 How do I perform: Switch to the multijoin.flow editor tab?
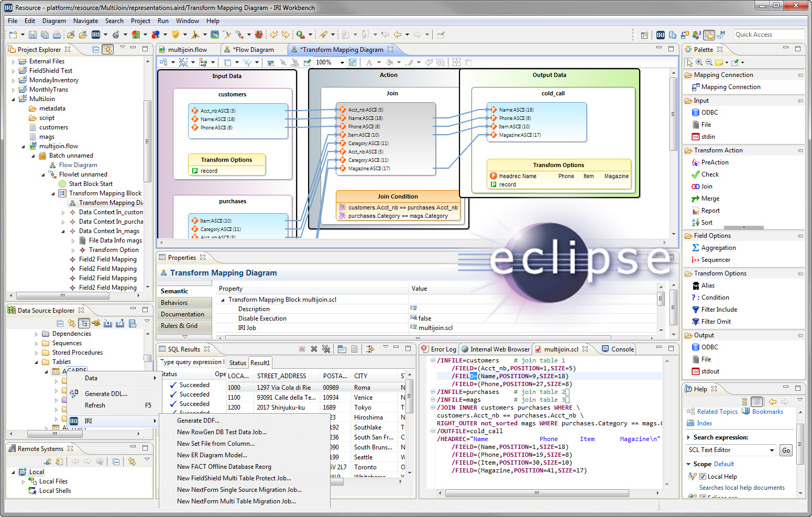click(187, 50)
